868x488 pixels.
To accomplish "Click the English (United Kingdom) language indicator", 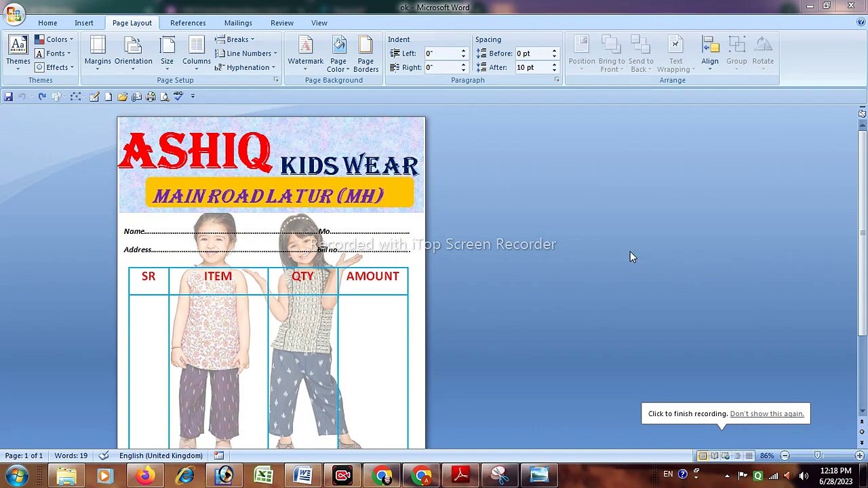I will pos(161,455).
